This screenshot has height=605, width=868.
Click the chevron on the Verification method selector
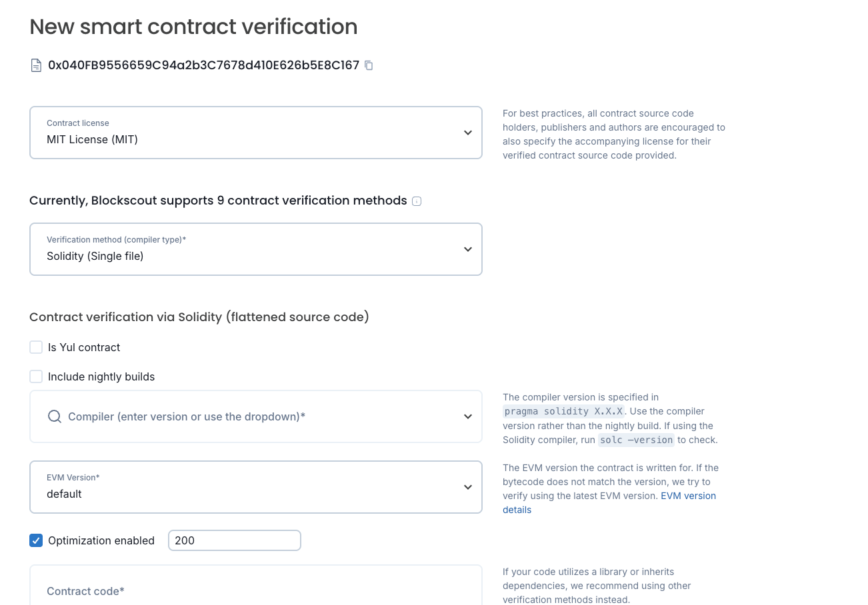coord(468,249)
